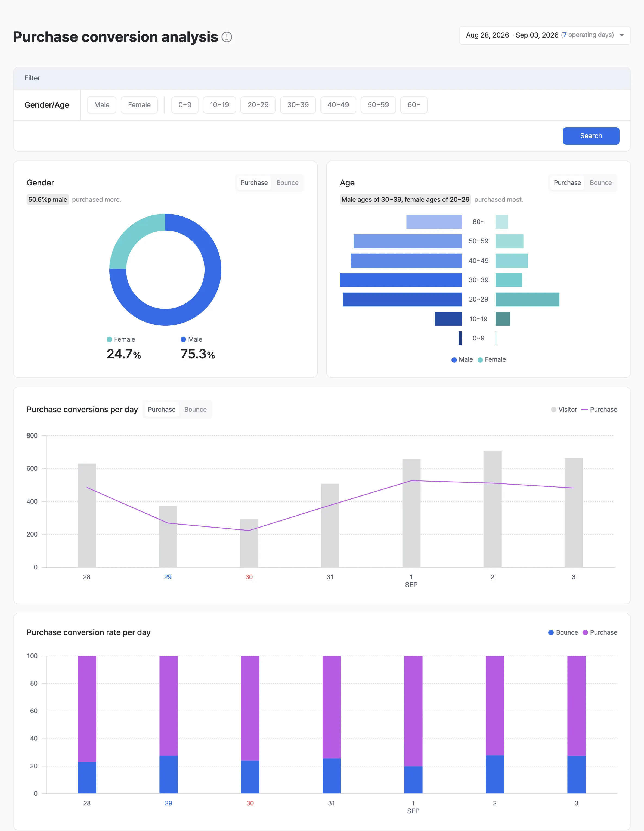
Task: Toggle the 10~19 age filter
Action: [x=219, y=105]
